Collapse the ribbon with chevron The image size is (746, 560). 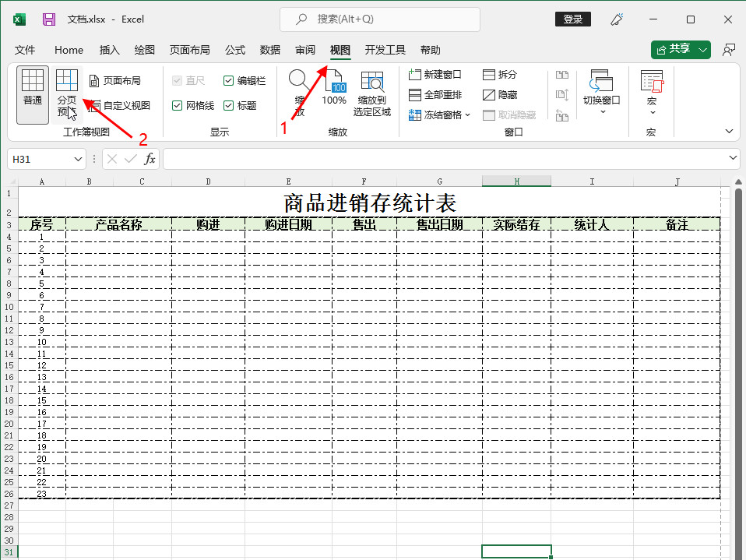[x=729, y=132]
